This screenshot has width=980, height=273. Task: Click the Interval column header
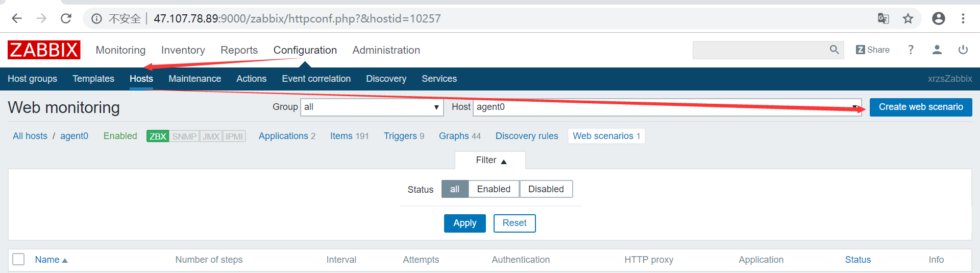341,260
